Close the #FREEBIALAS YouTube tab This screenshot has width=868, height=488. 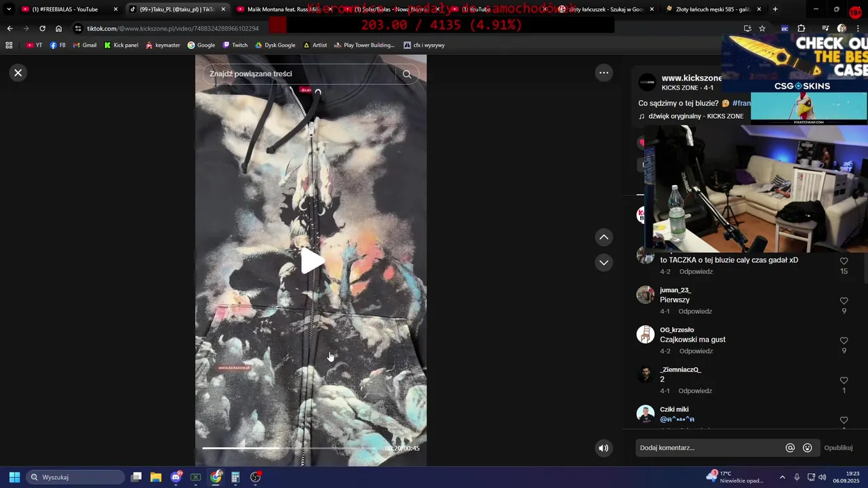point(115,9)
